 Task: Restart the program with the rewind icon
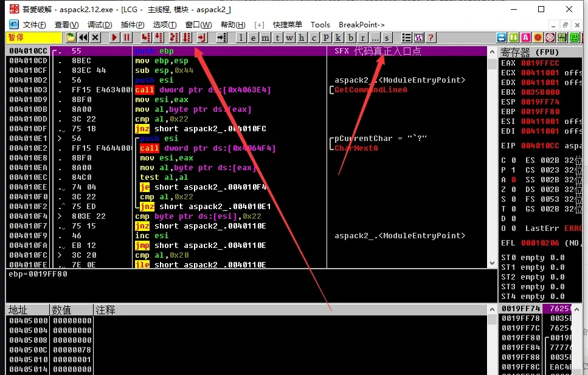83,38
